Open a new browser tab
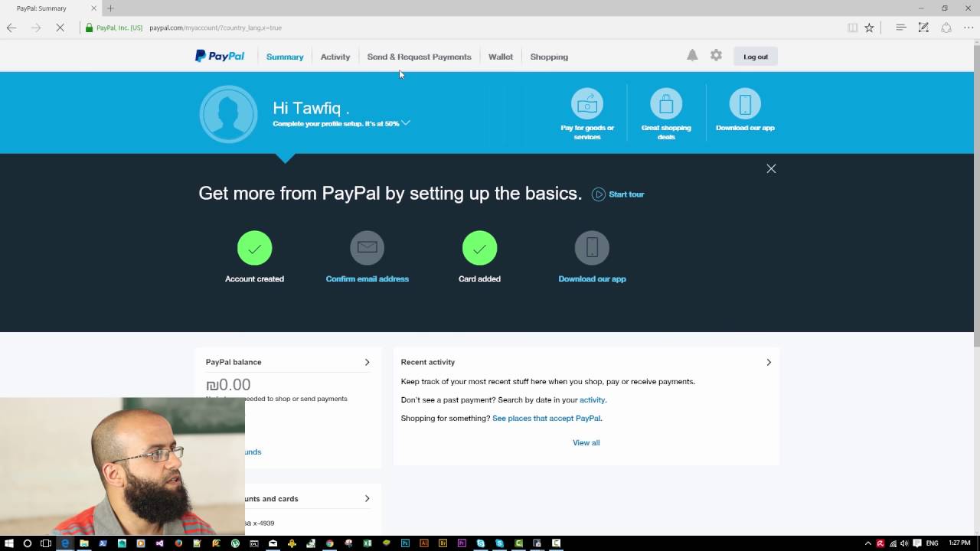This screenshot has height=551, width=980. [110, 8]
